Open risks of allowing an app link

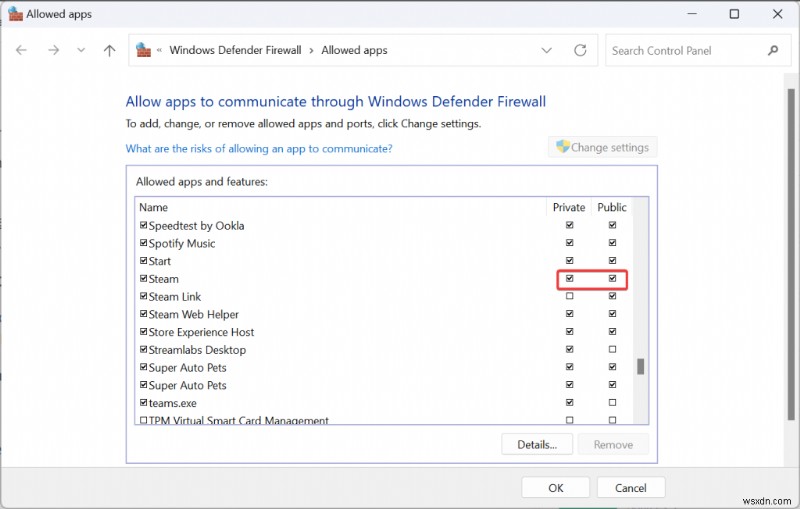(259, 148)
